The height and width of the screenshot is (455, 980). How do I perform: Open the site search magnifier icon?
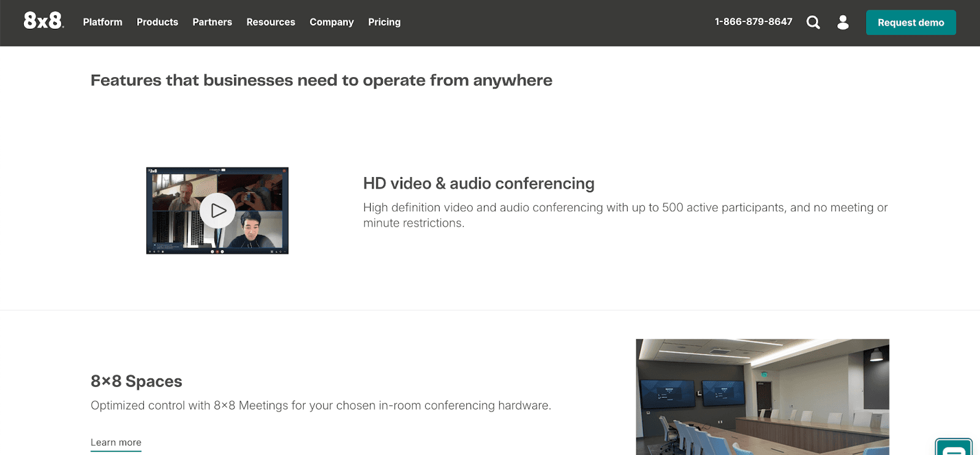click(813, 23)
